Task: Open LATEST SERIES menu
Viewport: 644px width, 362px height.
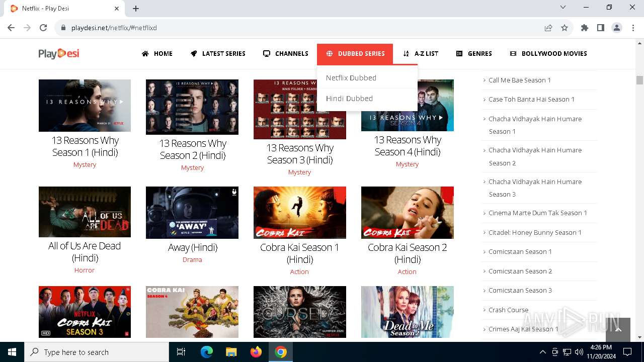Action: (218, 54)
